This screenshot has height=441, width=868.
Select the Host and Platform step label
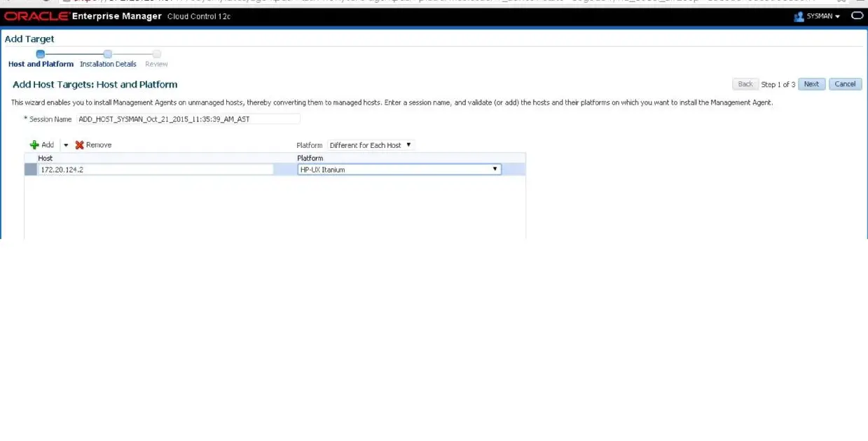(x=41, y=64)
